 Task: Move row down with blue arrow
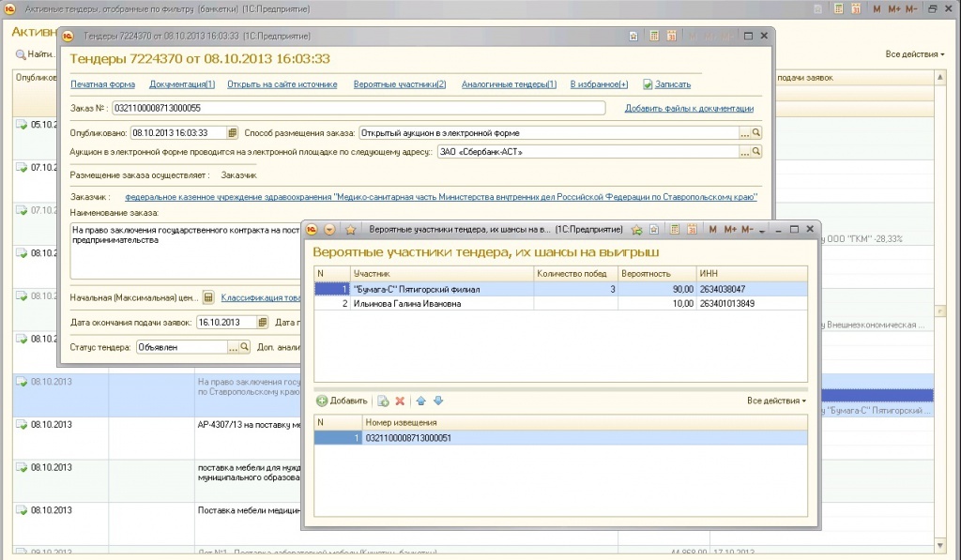438,401
